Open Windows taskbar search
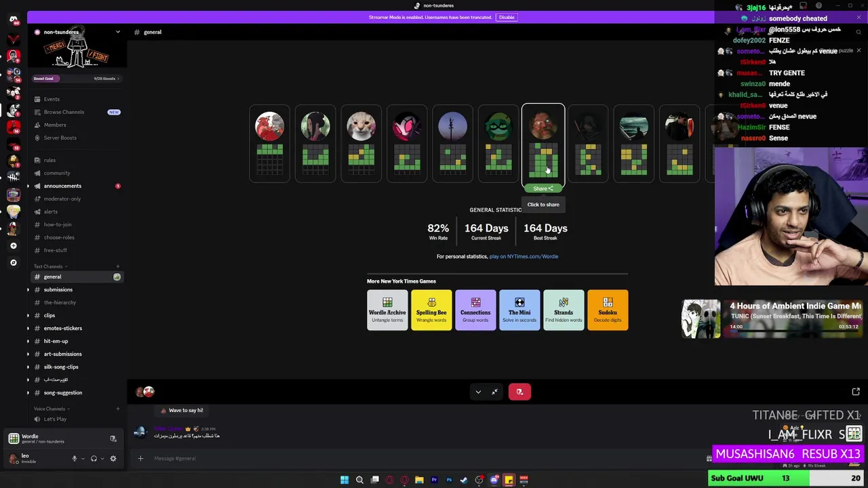Screen dimensions: 868x488 pyautogui.click(x=359, y=480)
